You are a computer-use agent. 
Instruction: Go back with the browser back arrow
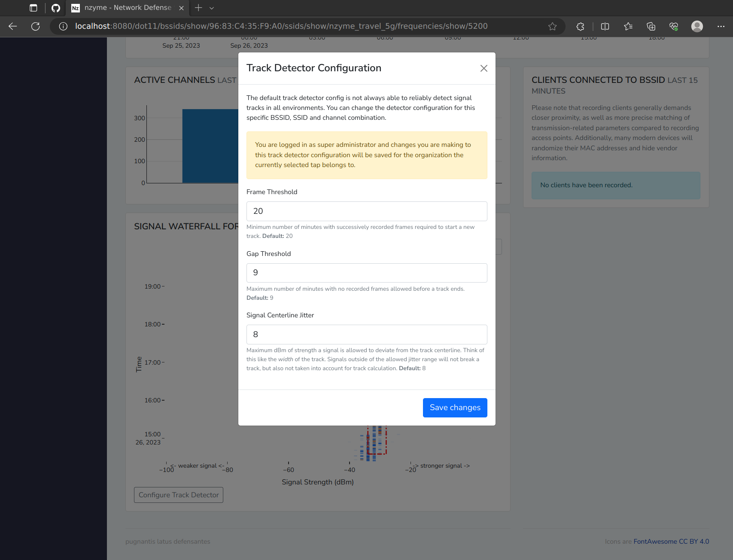click(x=13, y=26)
